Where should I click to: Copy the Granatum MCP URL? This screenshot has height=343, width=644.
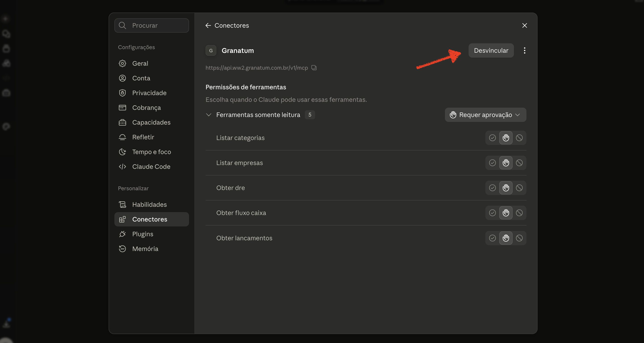[314, 68]
